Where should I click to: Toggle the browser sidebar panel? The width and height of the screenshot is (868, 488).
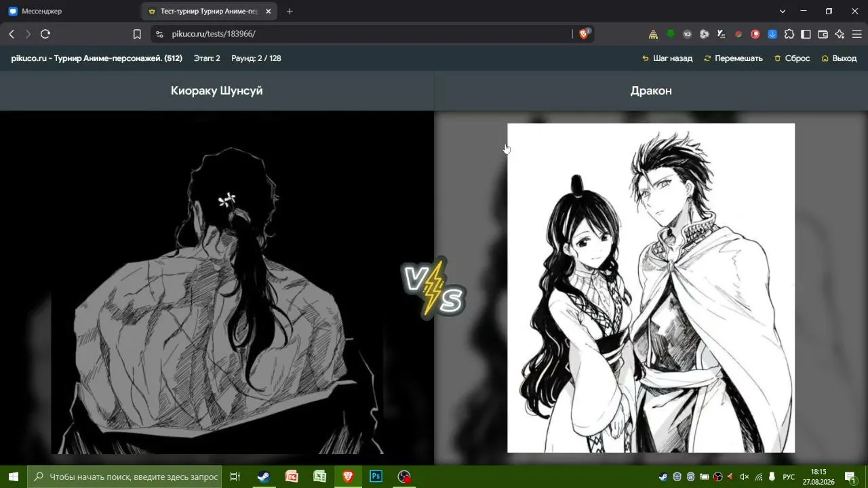(806, 34)
